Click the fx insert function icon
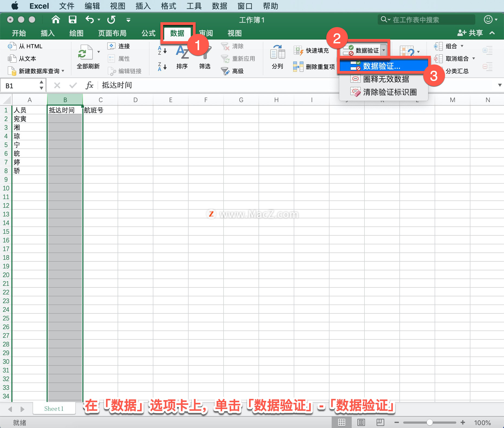The image size is (504, 428). tap(89, 85)
